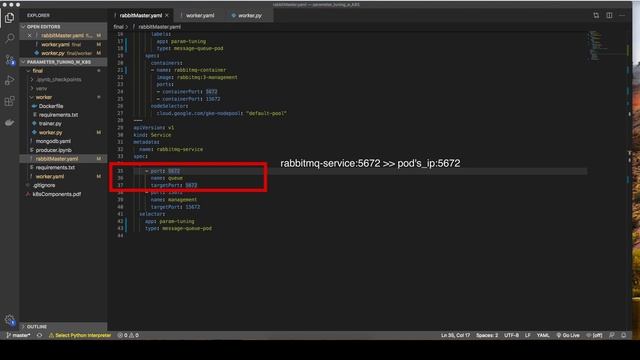This screenshot has height=360, width=640.
Task: Open the Search view in activity bar
Action: tap(9, 38)
